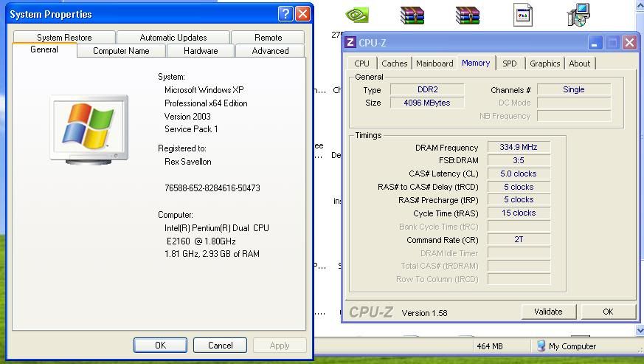Switch to the Graphics tab
644x364 pixels.
pos(545,63)
